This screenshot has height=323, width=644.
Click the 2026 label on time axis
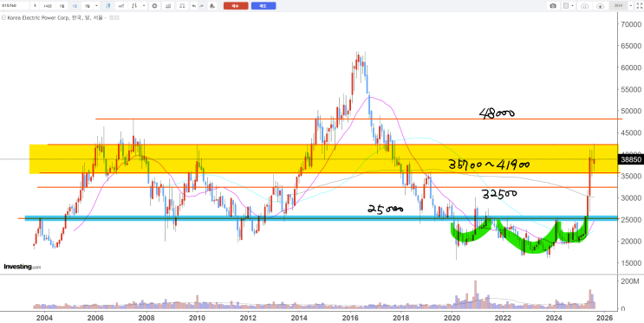605,317
